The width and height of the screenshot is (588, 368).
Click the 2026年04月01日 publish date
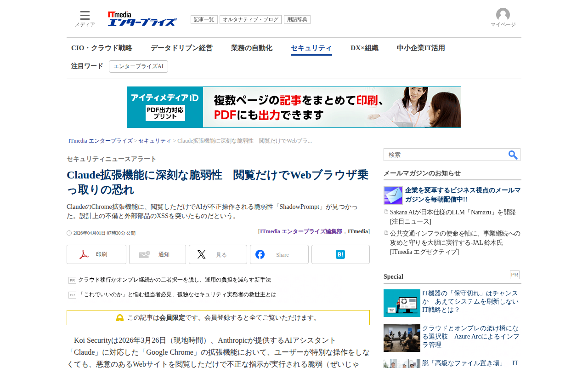click(x=104, y=233)
